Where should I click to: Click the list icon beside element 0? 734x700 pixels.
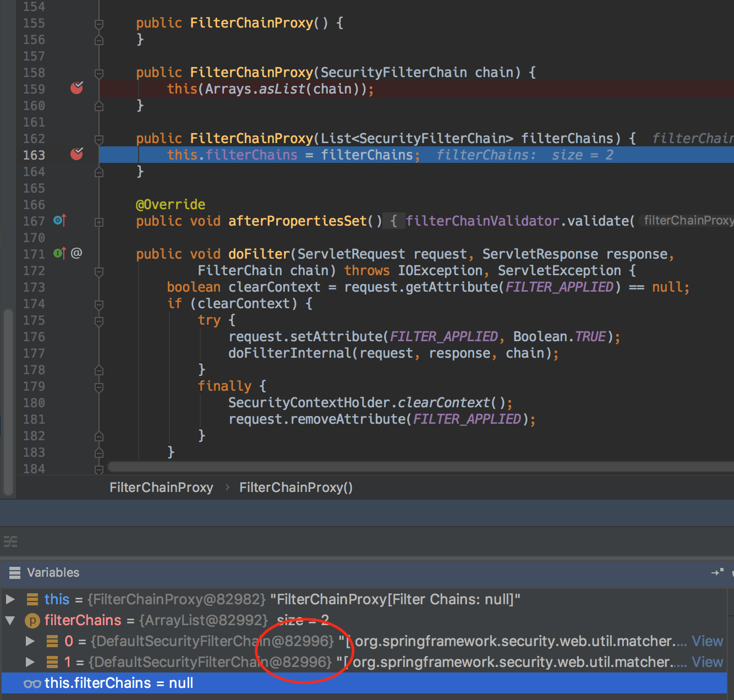coord(53,641)
